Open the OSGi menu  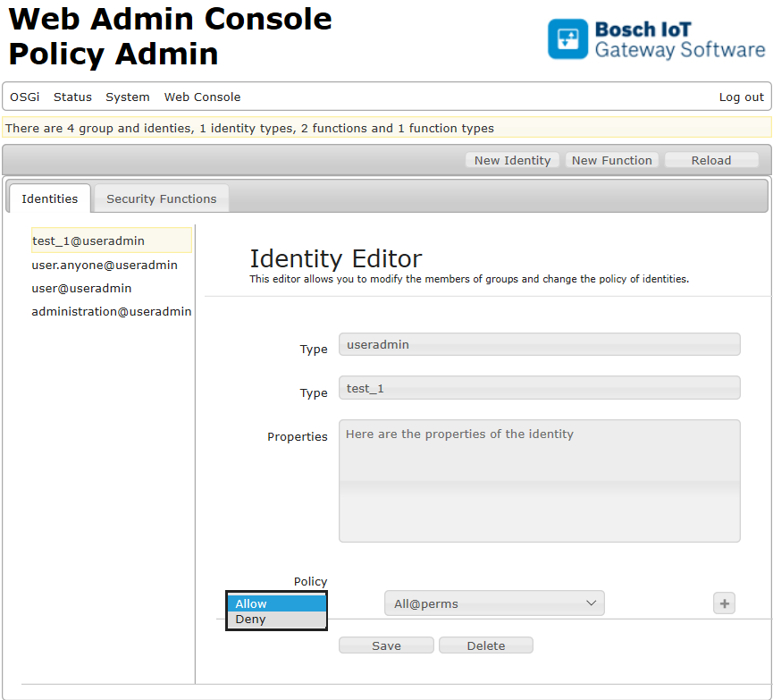coord(24,97)
